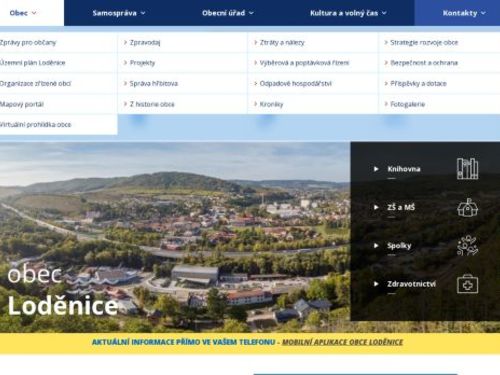Open the Zdravotnictví quick link

pyautogui.click(x=411, y=284)
